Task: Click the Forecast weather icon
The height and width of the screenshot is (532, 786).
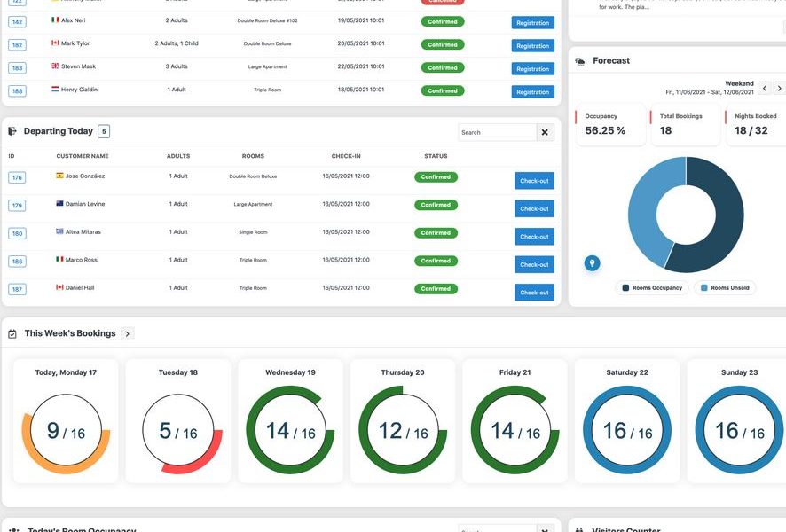Action: tap(580, 61)
